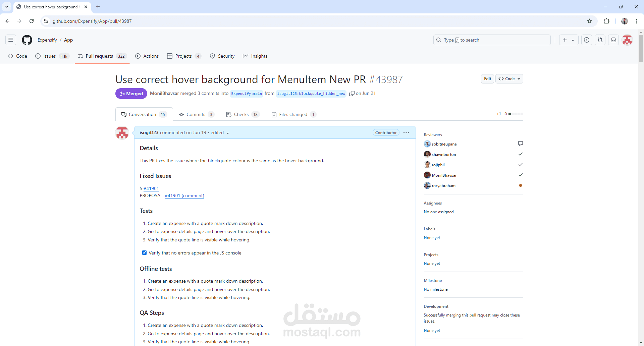Image resolution: width=644 pixels, height=346 pixels.
Task: Click shawnborton's approved checkmark icon
Action: [x=520, y=154]
